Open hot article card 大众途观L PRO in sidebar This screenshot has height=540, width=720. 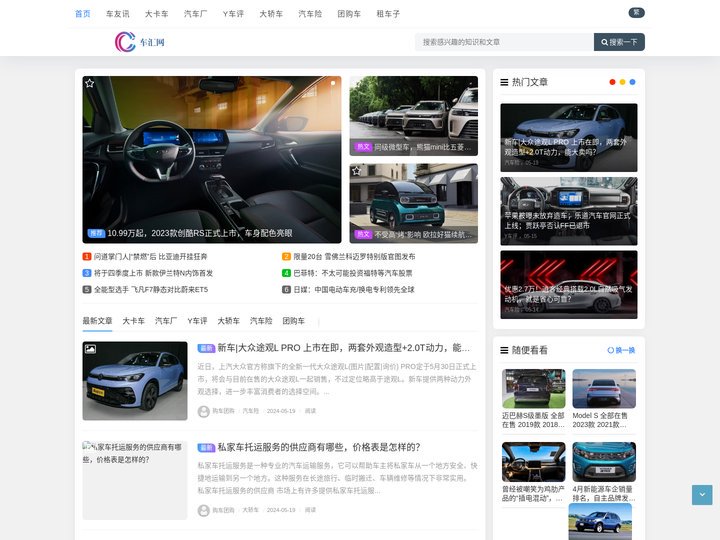[569, 138]
